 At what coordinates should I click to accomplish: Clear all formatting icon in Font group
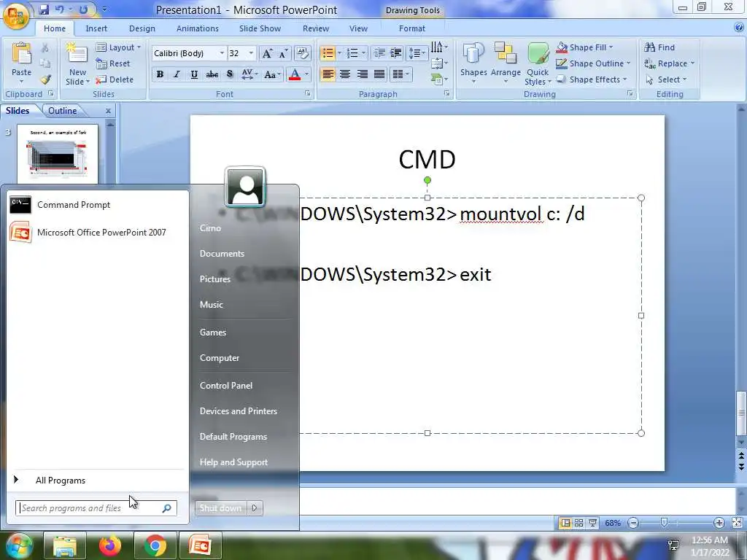(302, 53)
